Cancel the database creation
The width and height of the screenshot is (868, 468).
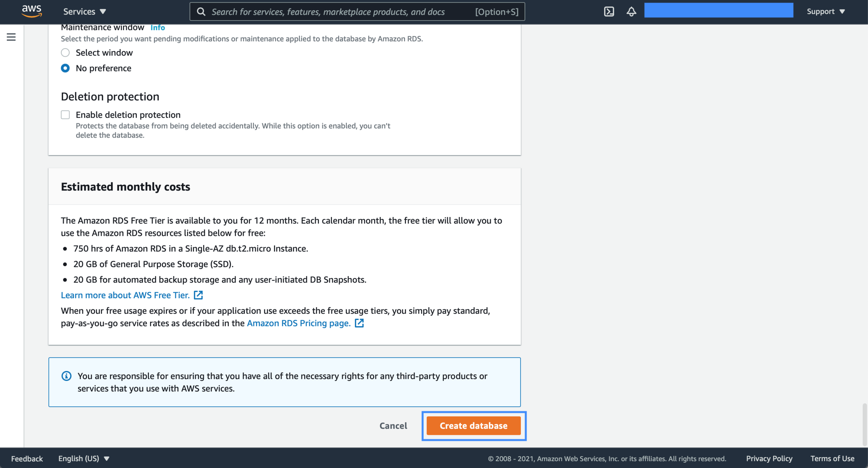pos(393,426)
